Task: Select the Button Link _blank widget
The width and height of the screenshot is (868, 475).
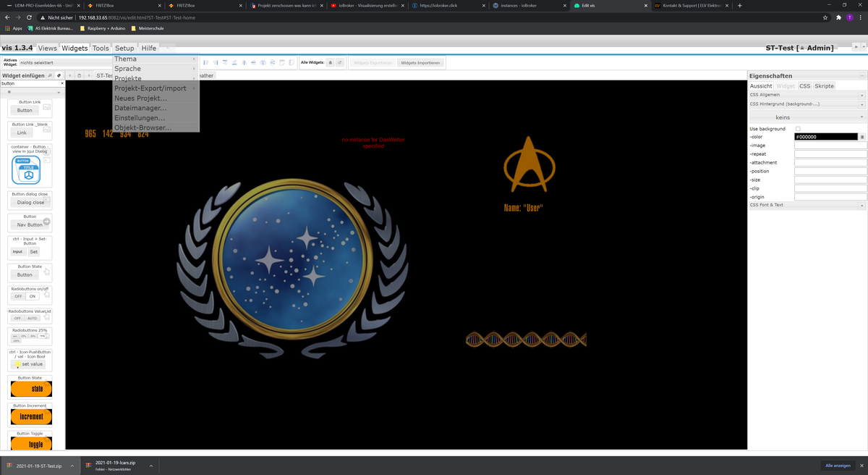Action: coord(30,130)
